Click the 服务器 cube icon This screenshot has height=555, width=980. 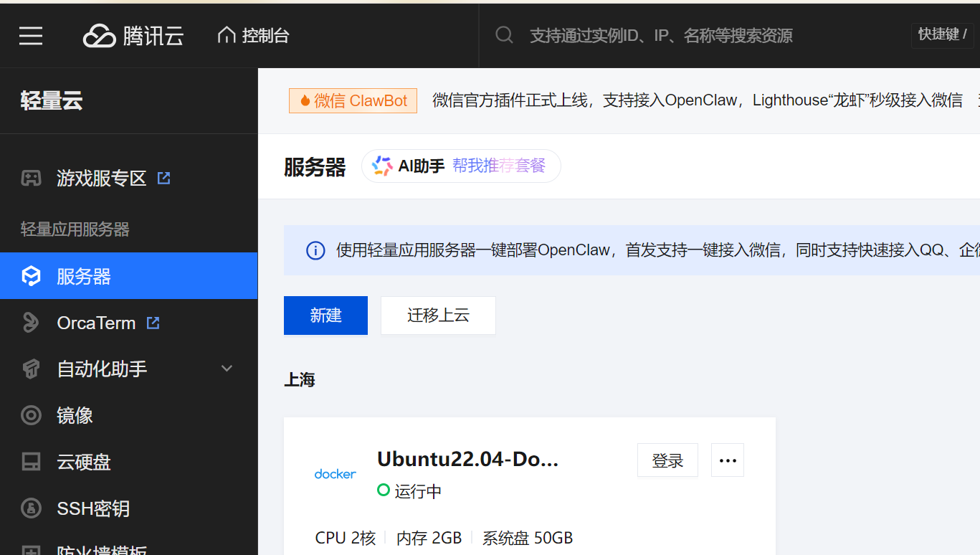(x=31, y=276)
